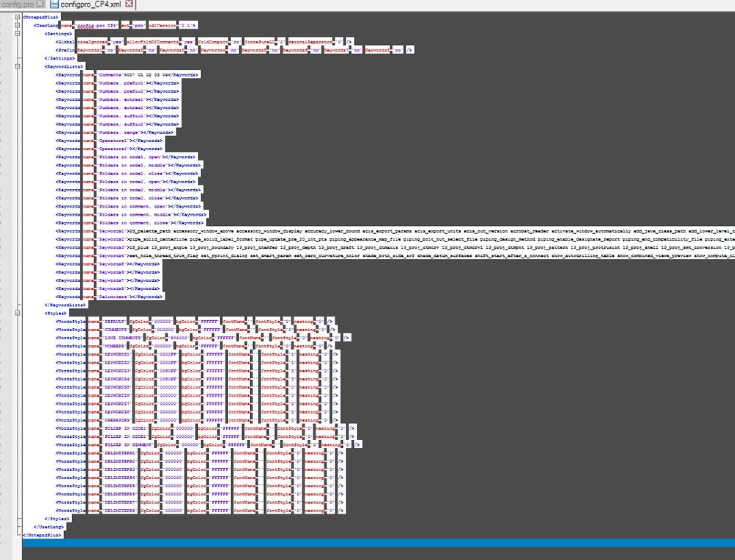
Task: Click the <Settings> opening tag
Action: pyautogui.click(x=59, y=34)
